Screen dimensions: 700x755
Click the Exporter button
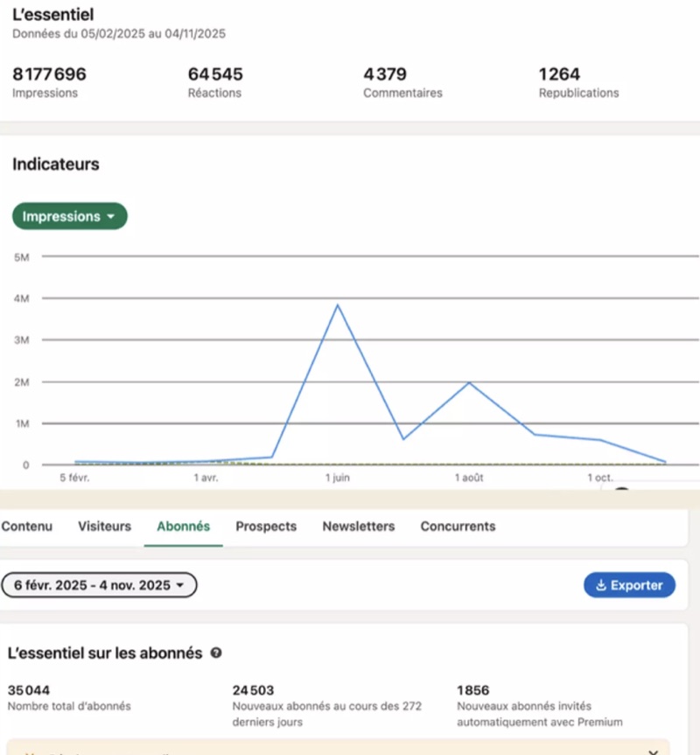click(x=629, y=585)
